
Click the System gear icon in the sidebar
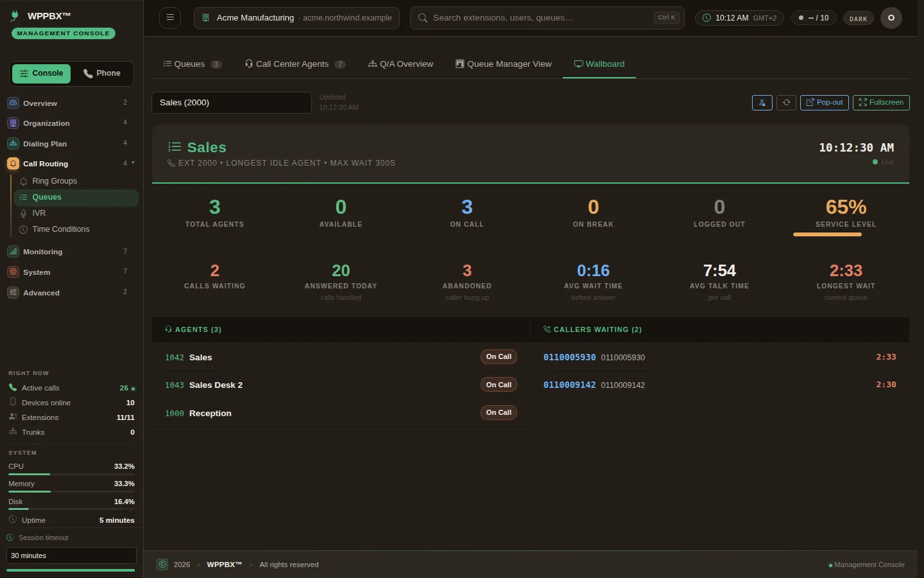point(13,272)
